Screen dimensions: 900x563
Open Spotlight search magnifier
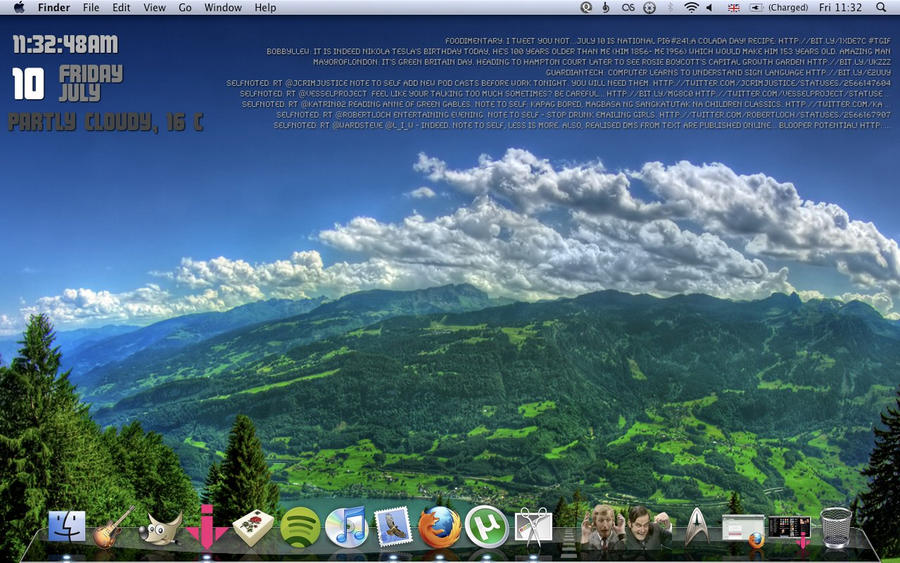881,7
